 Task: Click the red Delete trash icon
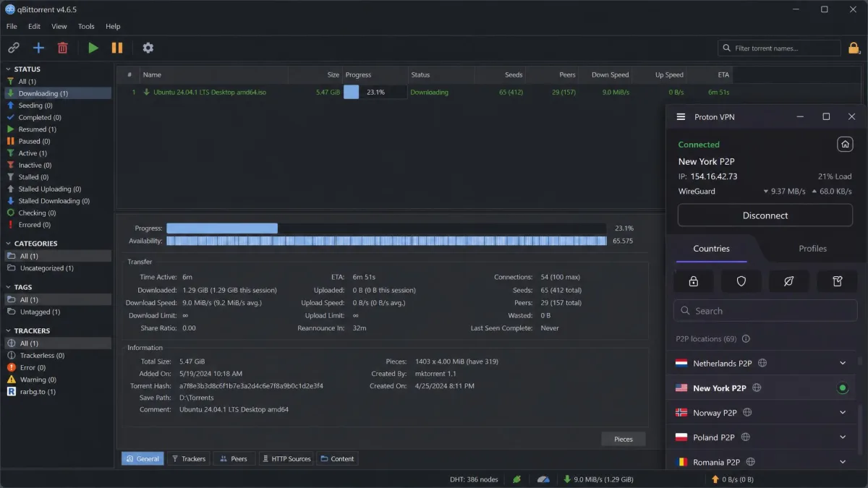63,48
